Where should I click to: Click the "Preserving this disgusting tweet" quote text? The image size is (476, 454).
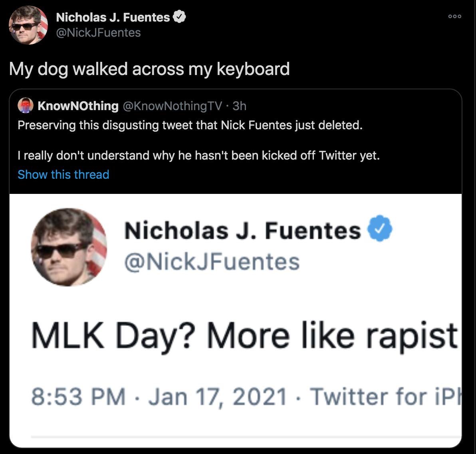coord(190,125)
